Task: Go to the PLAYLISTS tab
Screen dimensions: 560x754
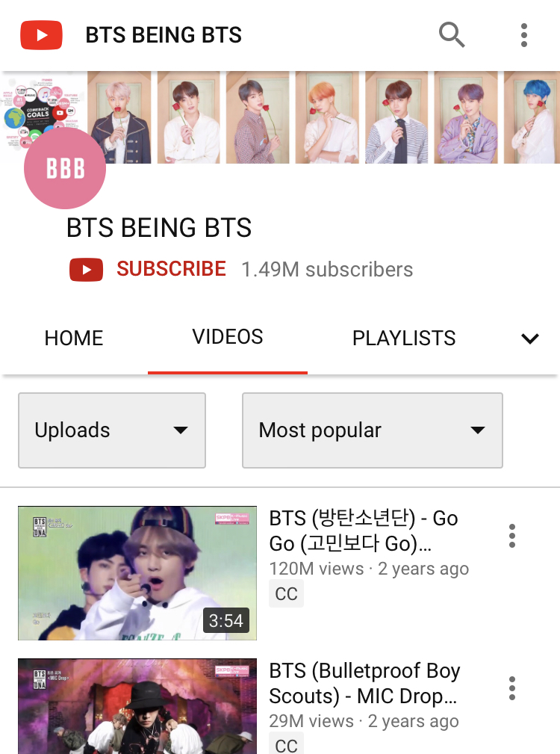Action: tap(404, 338)
